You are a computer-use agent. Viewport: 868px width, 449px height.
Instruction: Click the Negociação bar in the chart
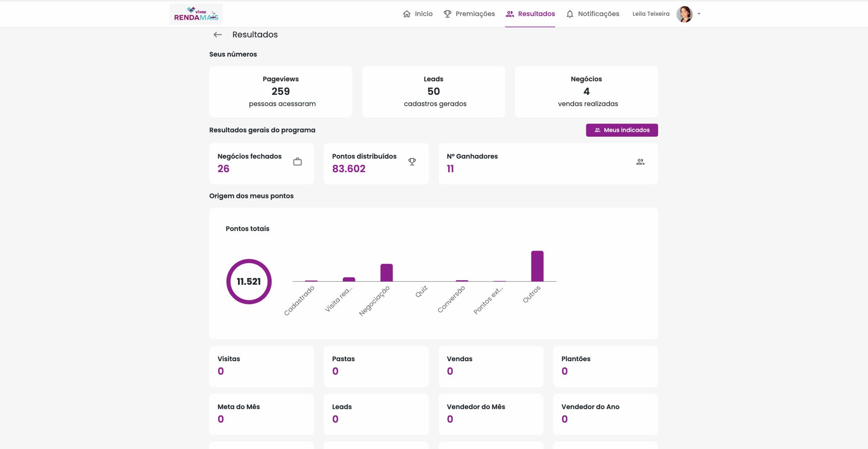pos(386,273)
